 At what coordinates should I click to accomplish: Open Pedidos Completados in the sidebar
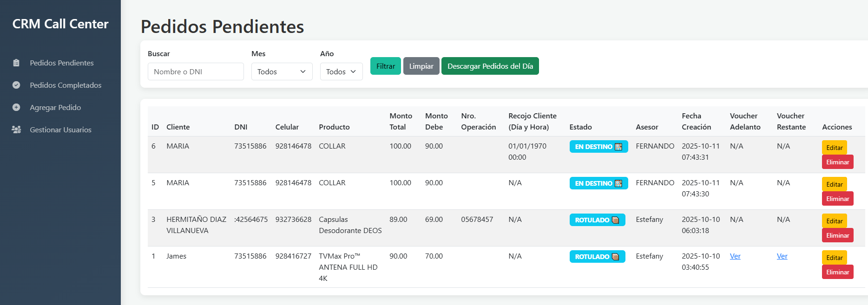[x=66, y=85]
